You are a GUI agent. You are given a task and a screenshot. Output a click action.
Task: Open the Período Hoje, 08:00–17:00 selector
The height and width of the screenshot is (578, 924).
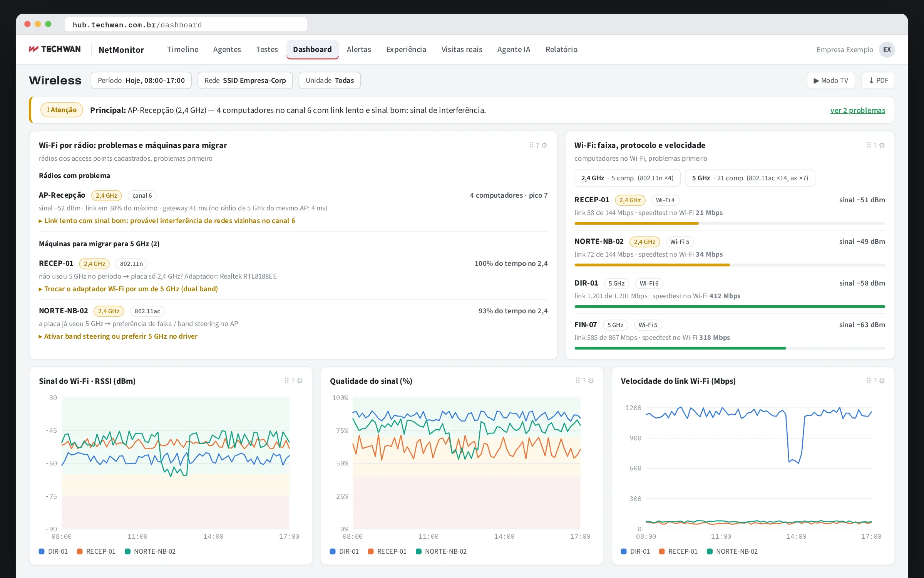[x=141, y=80]
